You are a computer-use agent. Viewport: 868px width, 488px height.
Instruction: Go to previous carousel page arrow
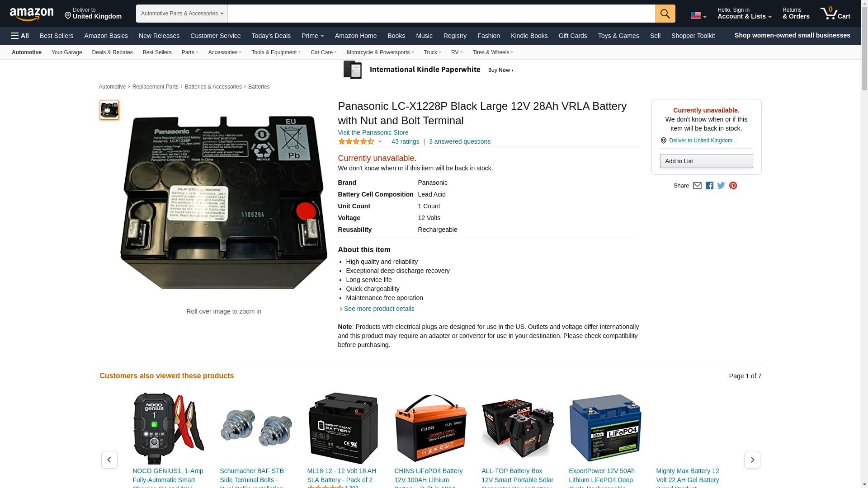pos(109,460)
